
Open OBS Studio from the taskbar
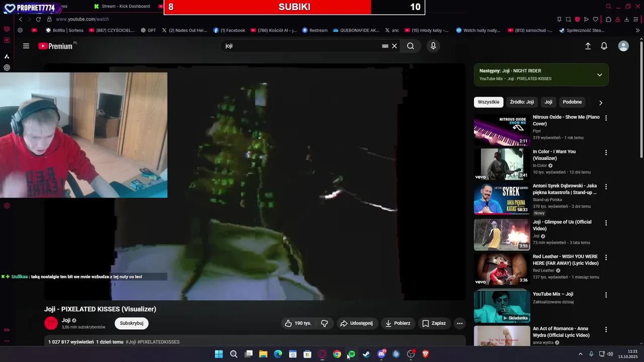[411, 354]
